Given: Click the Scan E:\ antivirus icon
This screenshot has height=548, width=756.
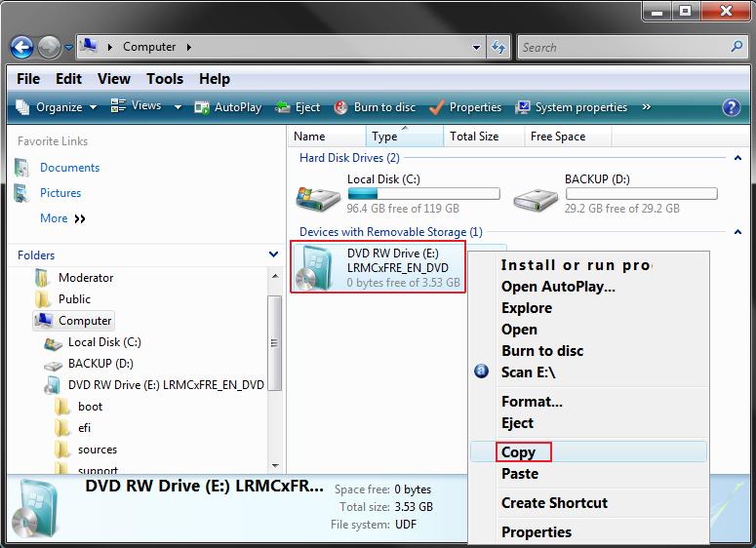Looking at the screenshot, I should [x=481, y=372].
